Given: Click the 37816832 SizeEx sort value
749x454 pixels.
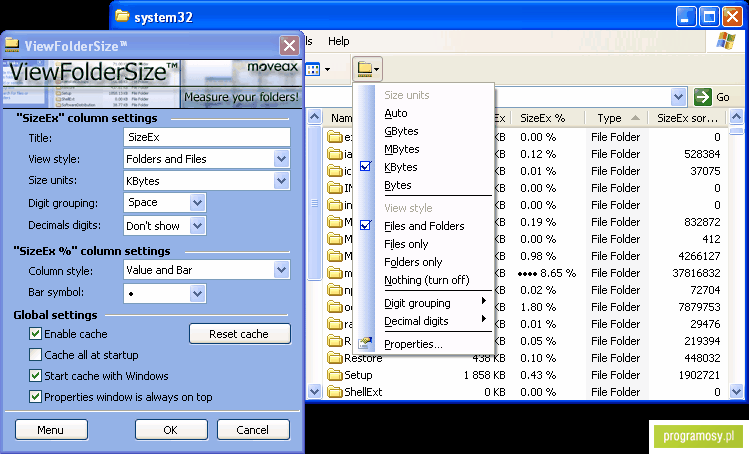Looking at the screenshot, I should 696,273.
